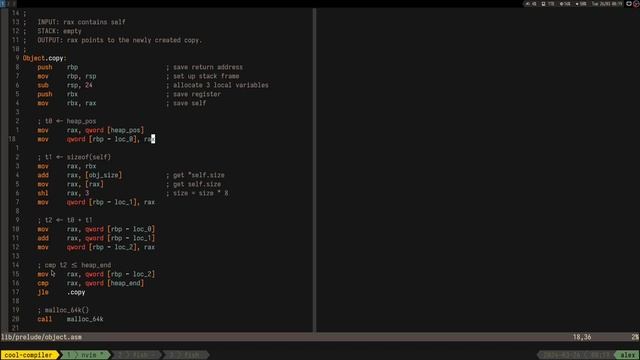Click the alex user segment in tmux bar
This screenshot has height=360, width=640.
click(627, 355)
